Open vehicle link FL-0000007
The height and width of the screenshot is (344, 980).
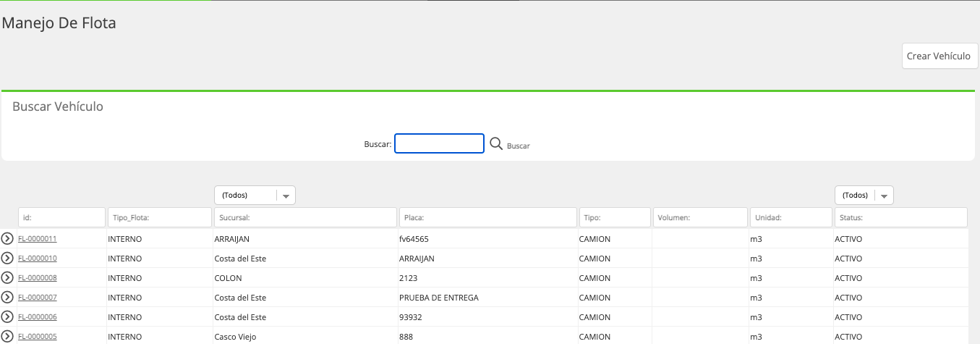[x=38, y=297]
